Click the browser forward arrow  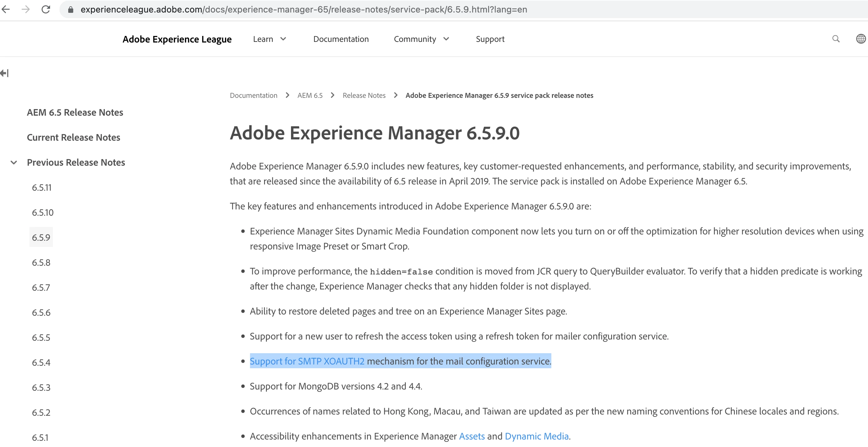[x=26, y=9]
